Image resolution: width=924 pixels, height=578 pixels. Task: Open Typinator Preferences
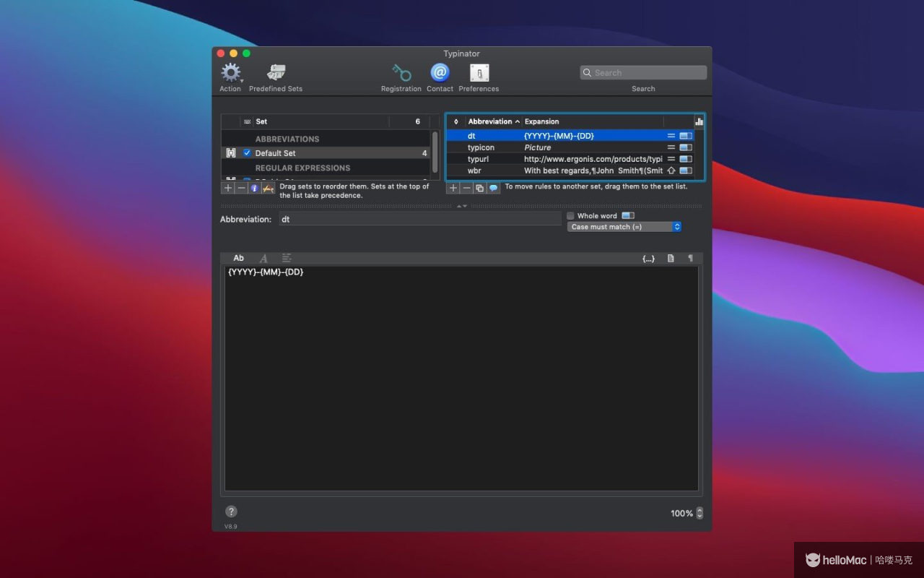(x=479, y=73)
